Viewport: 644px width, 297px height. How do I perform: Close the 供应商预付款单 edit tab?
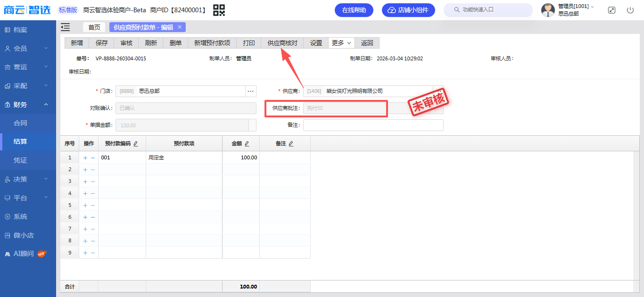[x=180, y=27]
